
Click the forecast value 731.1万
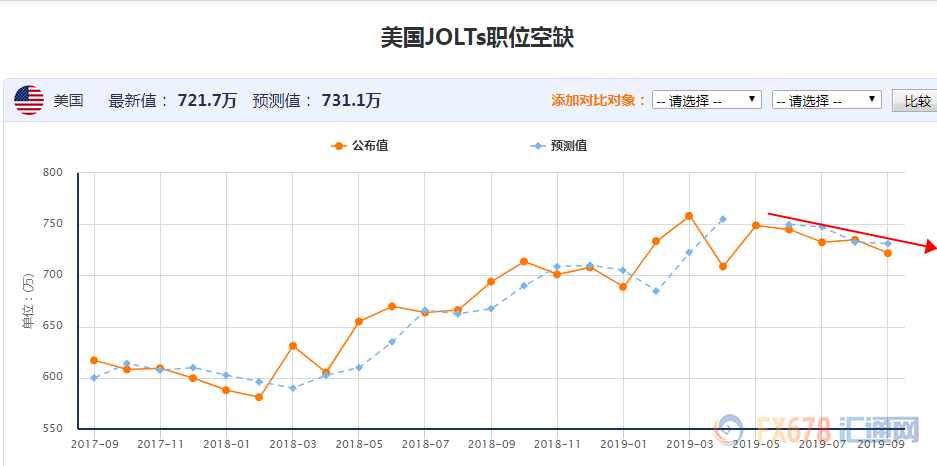click(351, 100)
